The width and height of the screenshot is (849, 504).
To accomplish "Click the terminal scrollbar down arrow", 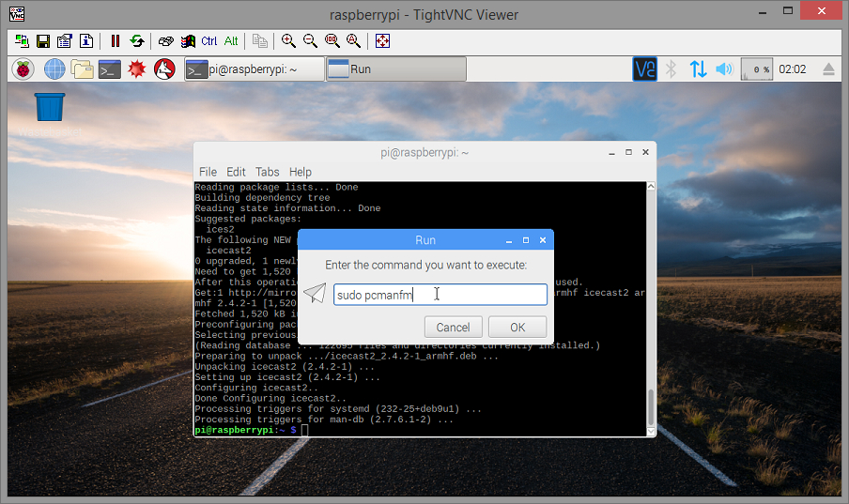I will 652,432.
